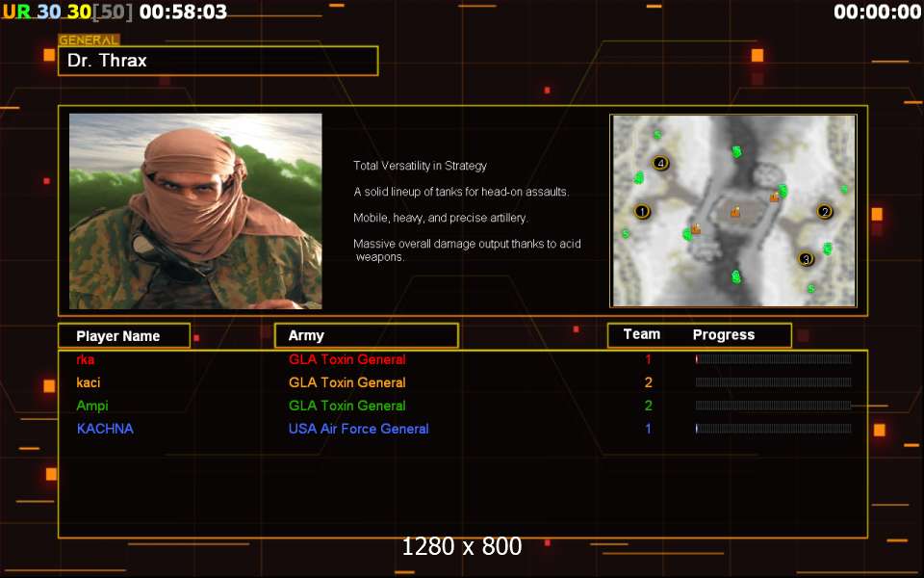Click team number 1 in KACHNA's row
Viewport: 924px width, 578px height.
(x=648, y=429)
